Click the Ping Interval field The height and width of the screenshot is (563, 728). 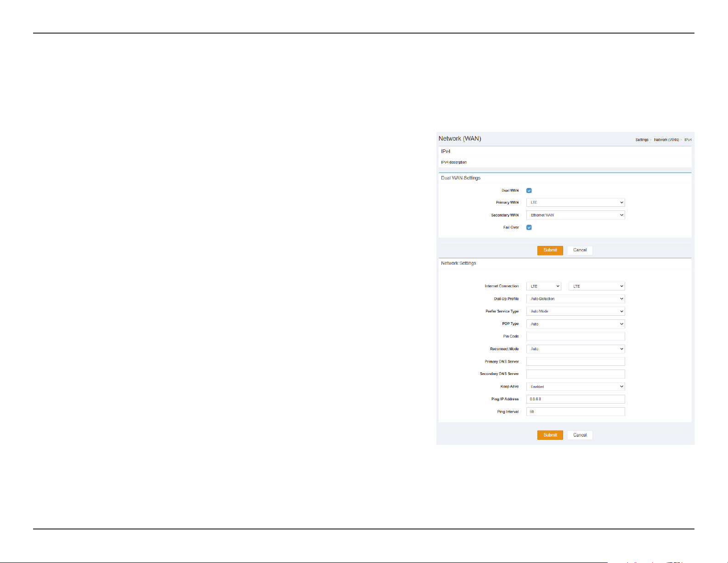576,412
